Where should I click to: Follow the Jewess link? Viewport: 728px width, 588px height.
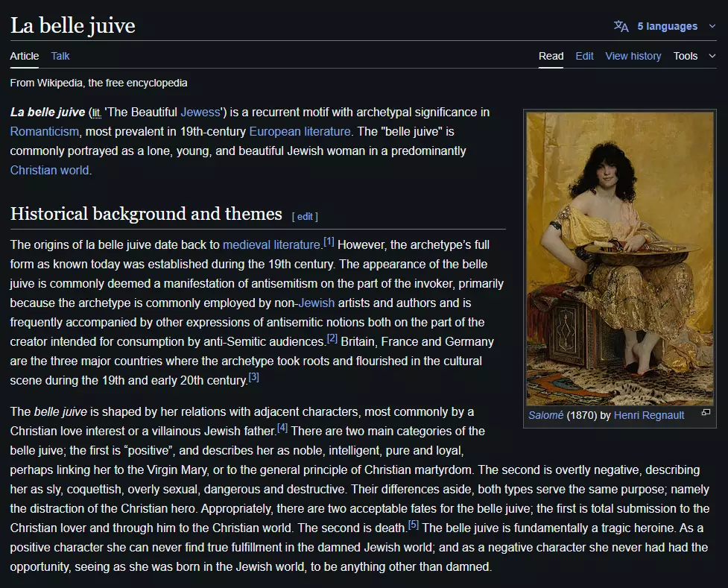point(200,113)
